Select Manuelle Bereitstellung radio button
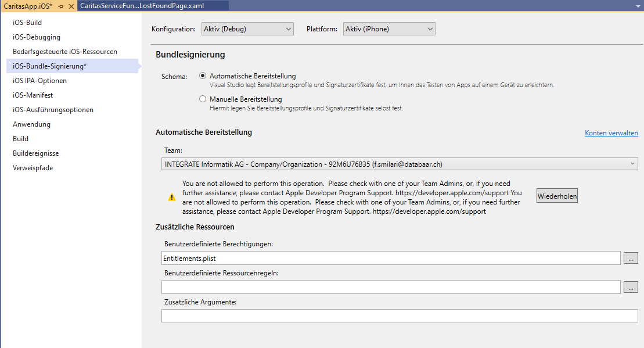 203,99
